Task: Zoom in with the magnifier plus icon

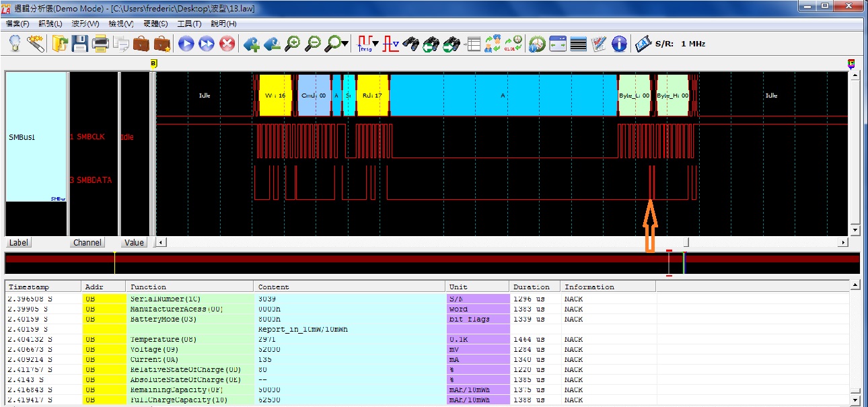Action: point(292,44)
